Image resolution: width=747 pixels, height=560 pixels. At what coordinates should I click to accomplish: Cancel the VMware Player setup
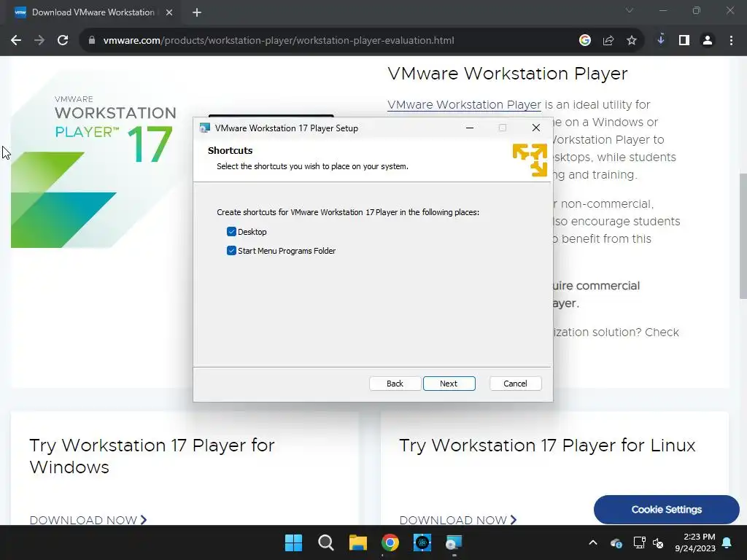click(516, 384)
